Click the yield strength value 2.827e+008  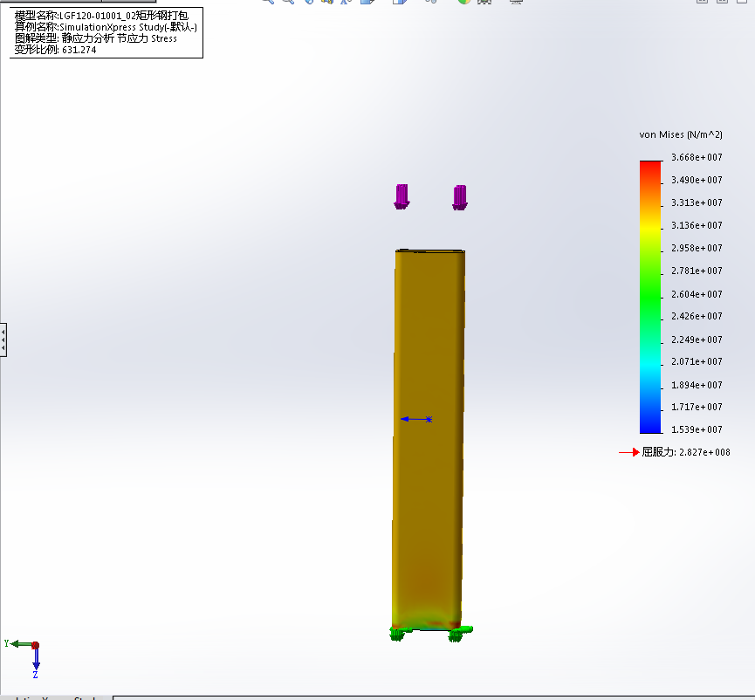point(704,452)
